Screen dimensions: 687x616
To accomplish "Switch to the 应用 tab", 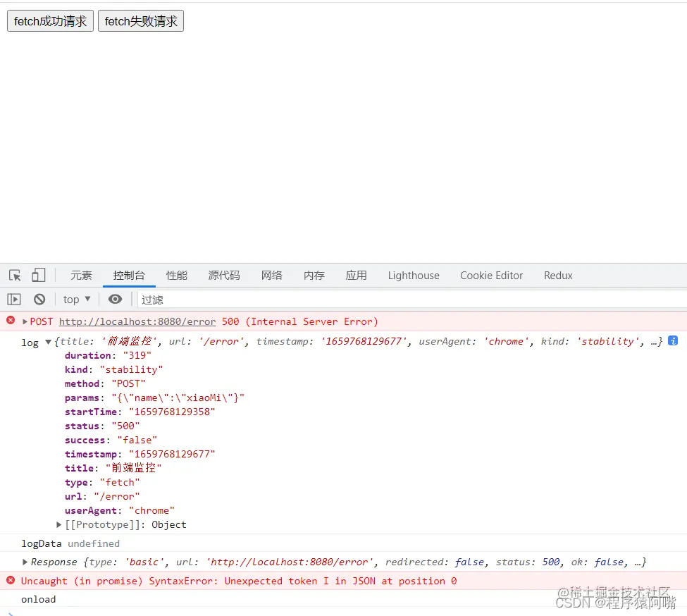I will point(357,275).
